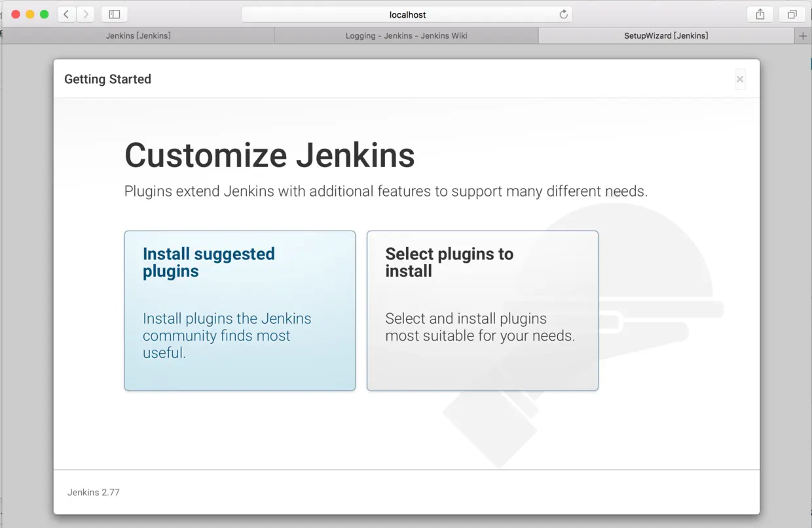This screenshot has height=528, width=812.
Task: Click the green fullscreen window button
Action: click(45, 14)
